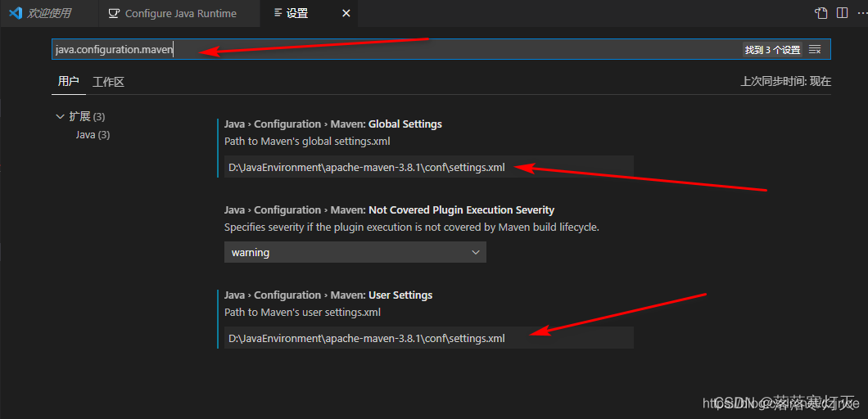The height and width of the screenshot is (419, 868).
Task: Open the Not Covered Plugin Execution Severity dropdown
Action: [x=355, y=252]
